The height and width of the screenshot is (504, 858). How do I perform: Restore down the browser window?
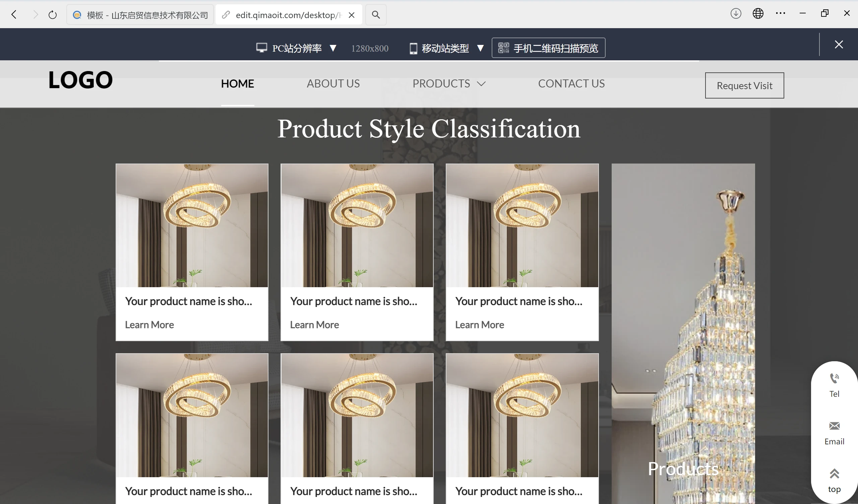824,13
